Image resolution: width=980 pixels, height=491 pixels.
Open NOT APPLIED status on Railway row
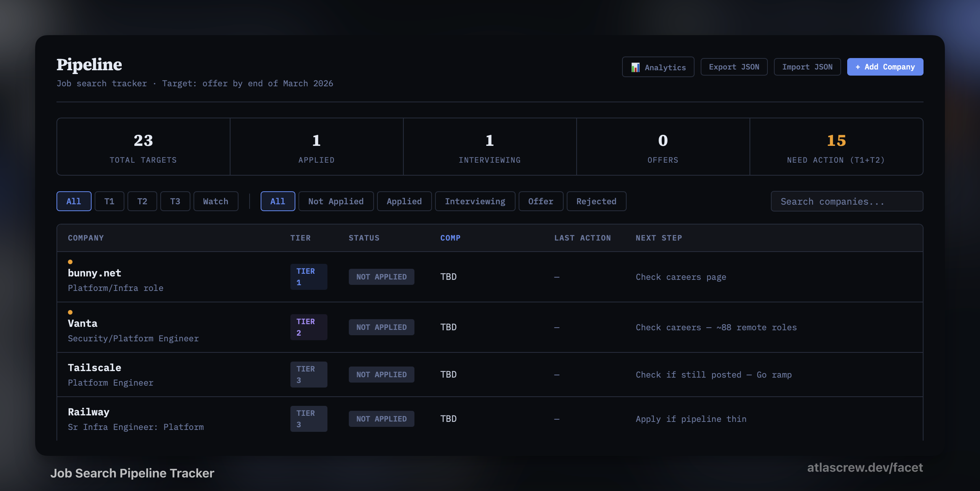click(x=381, y=418)
